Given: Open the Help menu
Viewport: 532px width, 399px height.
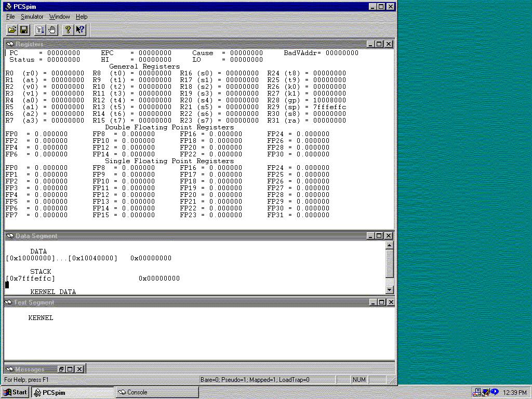Looking at the screenshot, I should (x=82, y=17).
